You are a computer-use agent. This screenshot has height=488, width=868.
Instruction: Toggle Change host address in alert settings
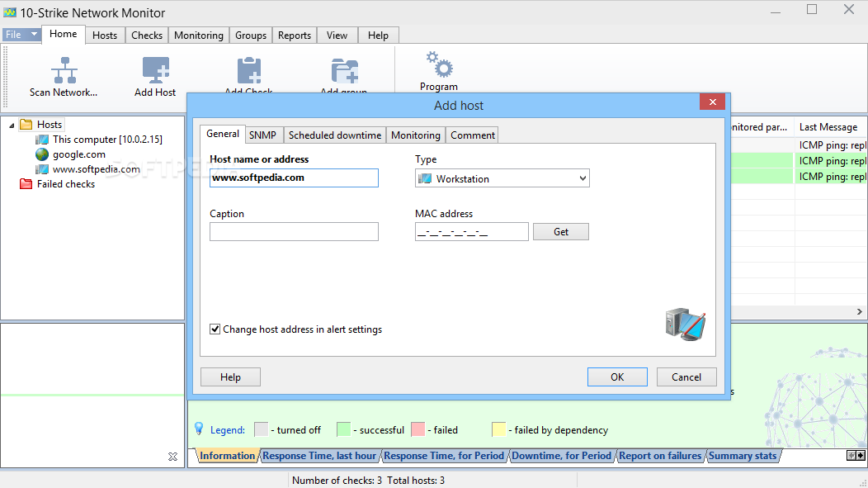pos(215,329)
